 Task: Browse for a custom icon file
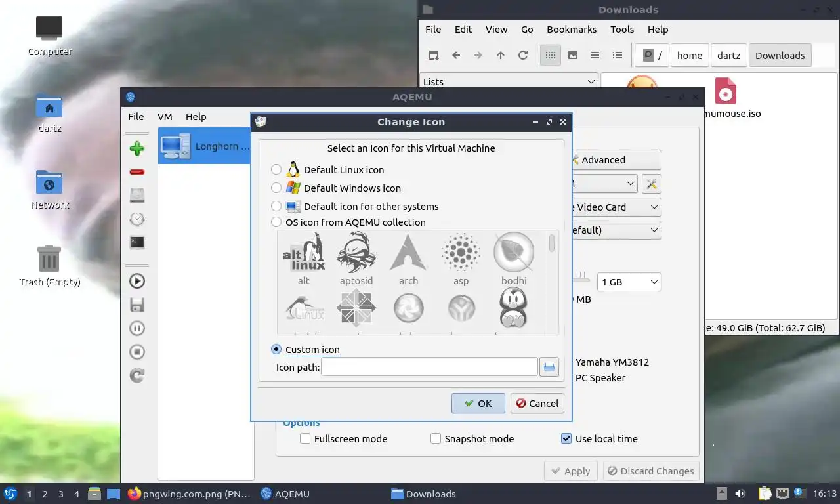click(549, 367)
